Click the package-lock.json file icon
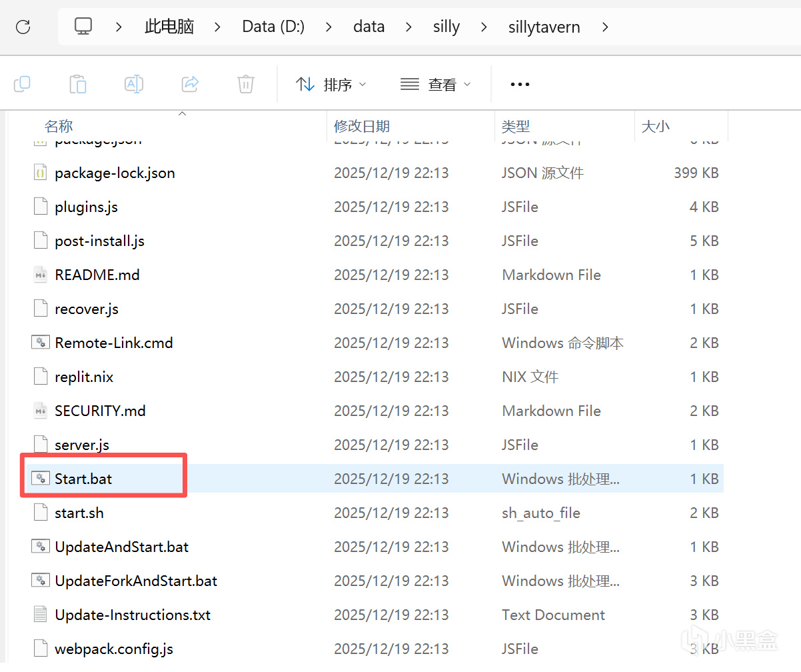 (41, 173)
